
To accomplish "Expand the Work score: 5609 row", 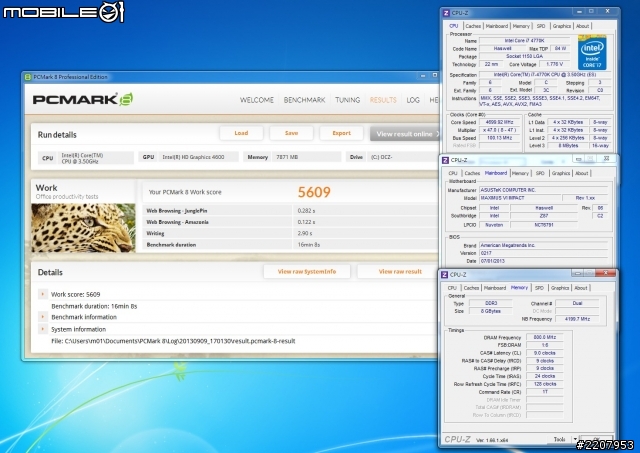I will pyautogui.click(x=42, y=294).
